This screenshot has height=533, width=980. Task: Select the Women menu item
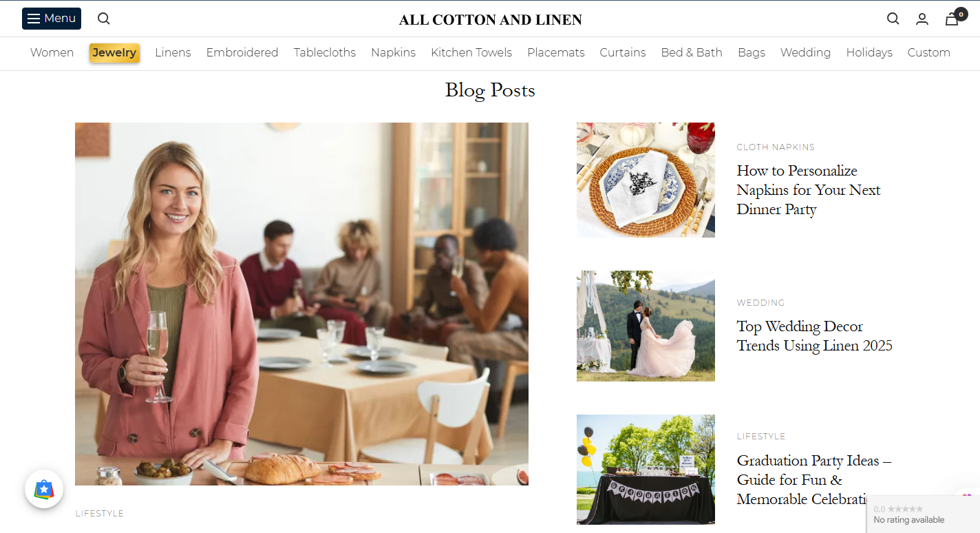52,52
